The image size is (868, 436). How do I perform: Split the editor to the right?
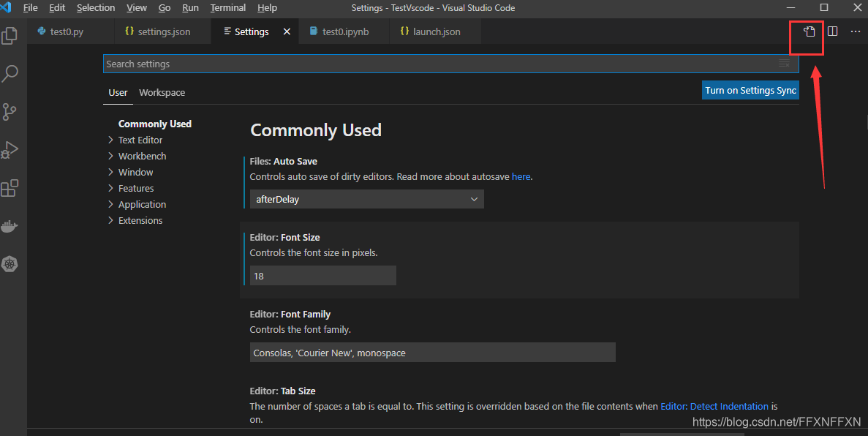click(x=833, y=31)
